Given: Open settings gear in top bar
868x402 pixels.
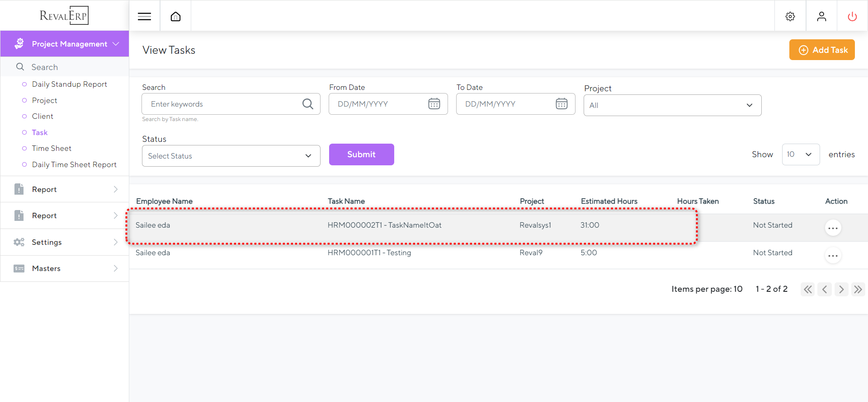Looking at the screenshot, I should point(790,17).
